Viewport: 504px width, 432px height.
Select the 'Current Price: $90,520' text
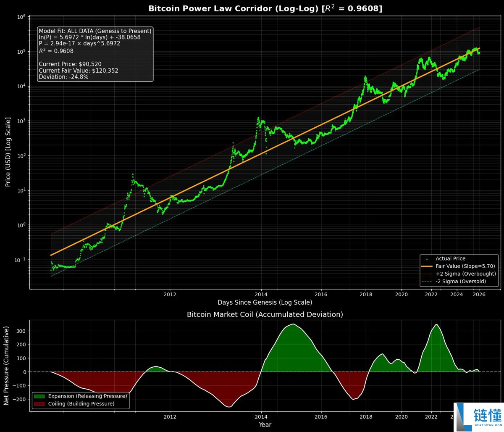pos(70,64)
